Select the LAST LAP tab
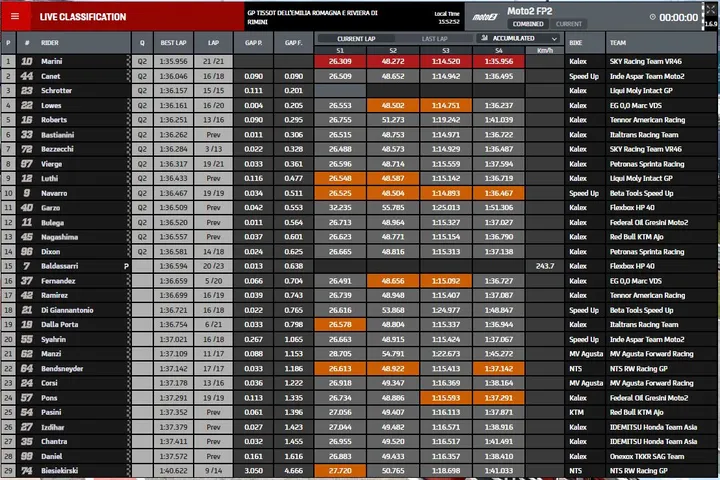 (x=434, y=39)
